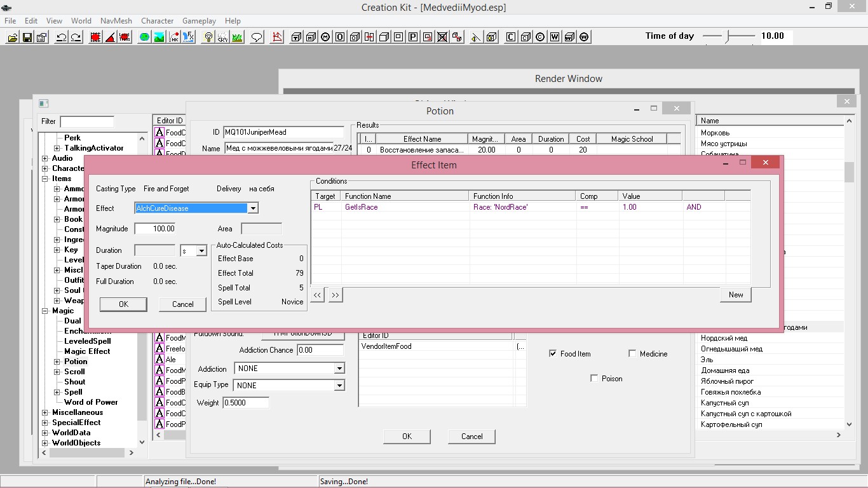Click the globe world icon in toolbar

[x=144, y=37]
